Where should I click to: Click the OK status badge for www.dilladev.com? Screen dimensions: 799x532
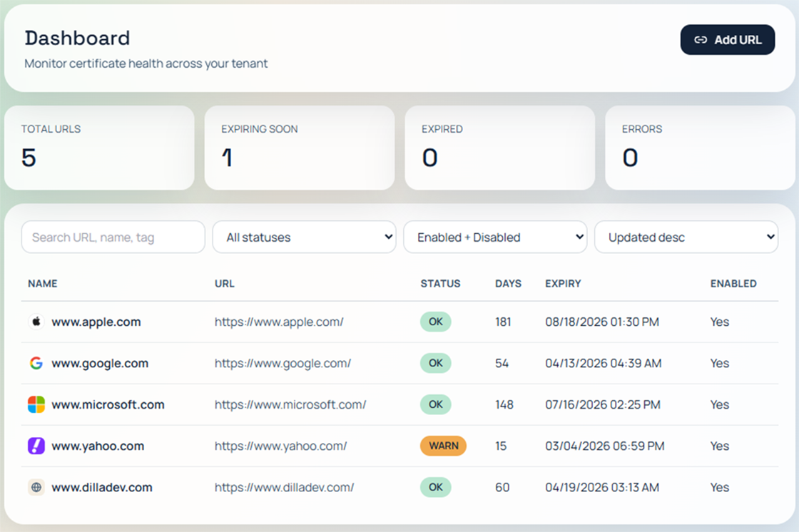[x=435, y=487]
